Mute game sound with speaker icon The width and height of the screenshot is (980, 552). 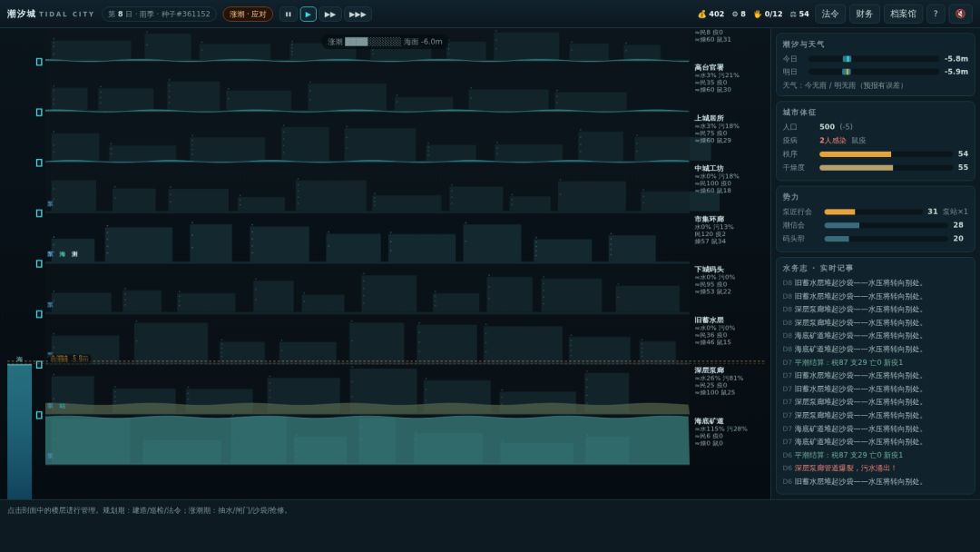pyautogui.click(x=961, y=14)
